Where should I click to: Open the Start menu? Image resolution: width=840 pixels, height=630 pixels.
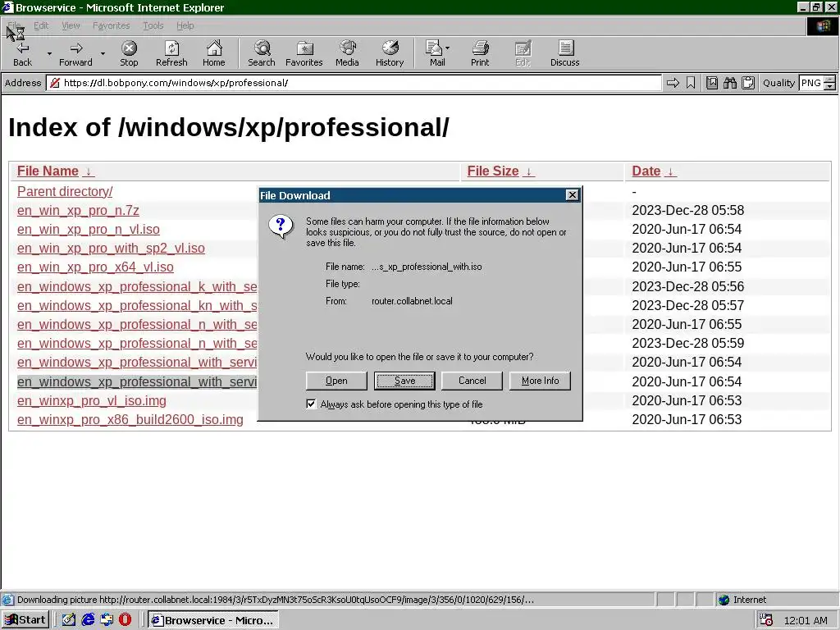pyautogui.click(x=25, y=620)
